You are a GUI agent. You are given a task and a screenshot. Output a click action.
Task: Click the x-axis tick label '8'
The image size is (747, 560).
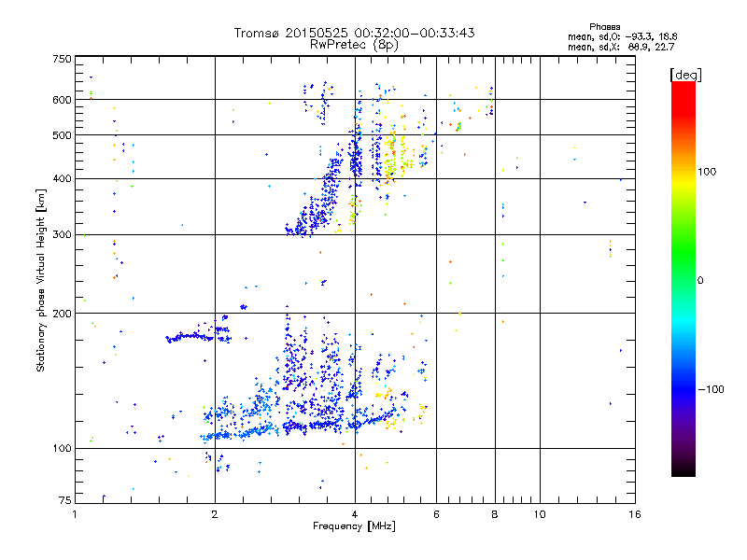[x=495, y=514]
